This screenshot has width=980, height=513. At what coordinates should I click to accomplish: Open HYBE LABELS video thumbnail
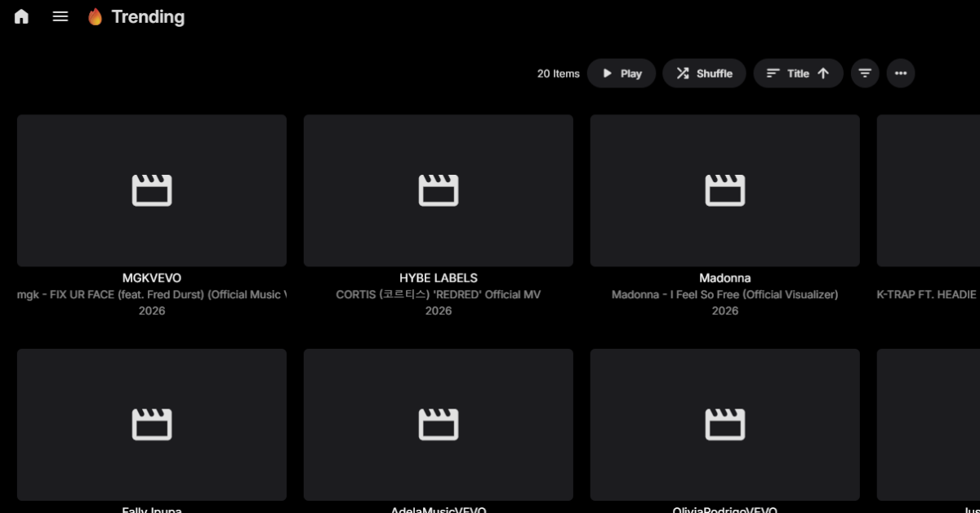pyautogui.click(x=439, y=190)
